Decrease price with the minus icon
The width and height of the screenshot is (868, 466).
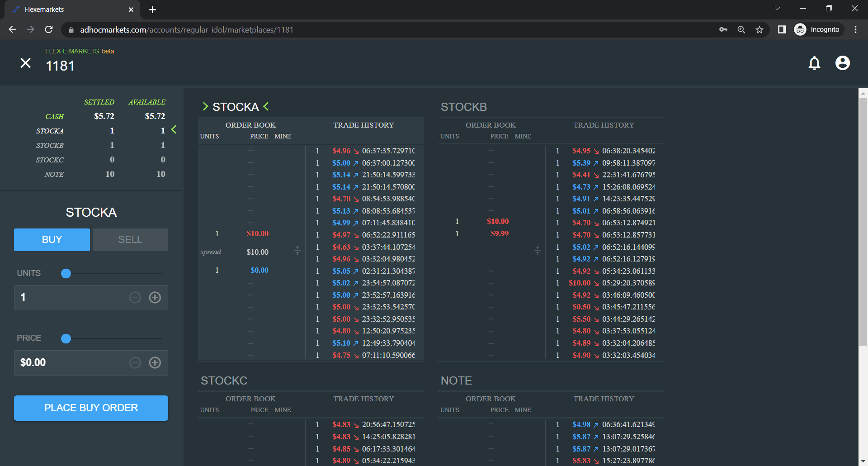coord(135,362)
